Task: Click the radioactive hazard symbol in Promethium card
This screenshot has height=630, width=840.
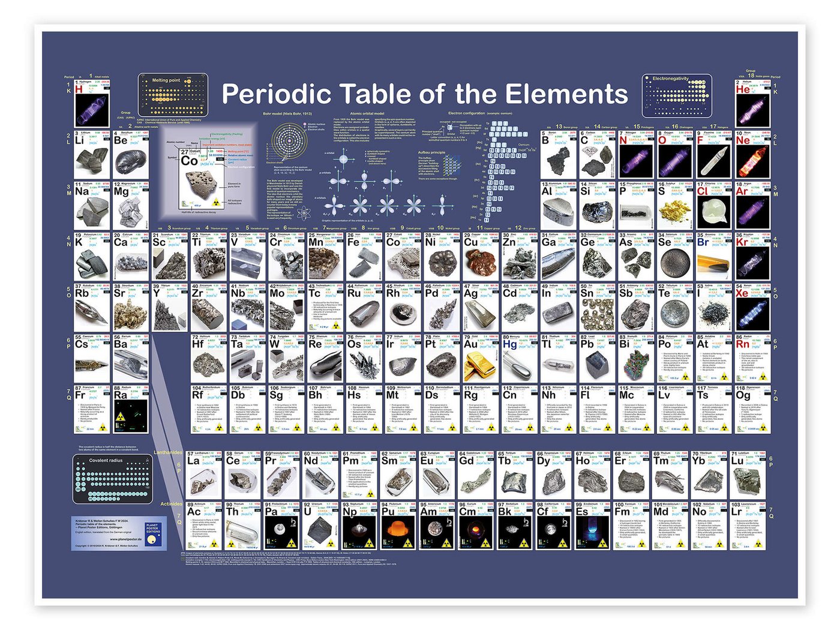Action: [x=370, y=494]
